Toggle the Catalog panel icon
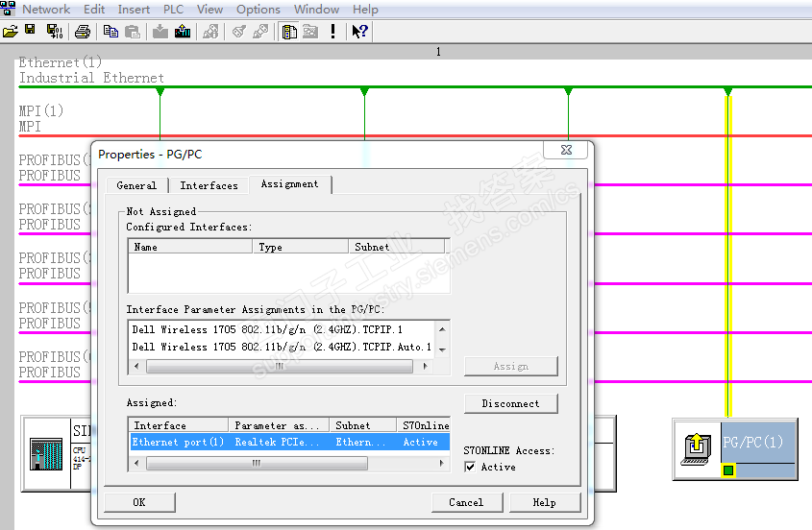This screenshot has height=530, width=812. (x=289, y=32)
